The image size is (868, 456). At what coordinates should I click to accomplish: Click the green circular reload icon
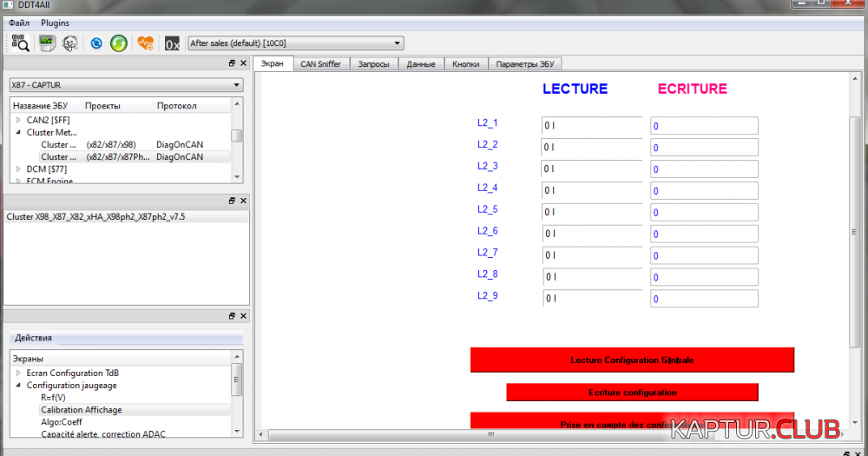119,43
